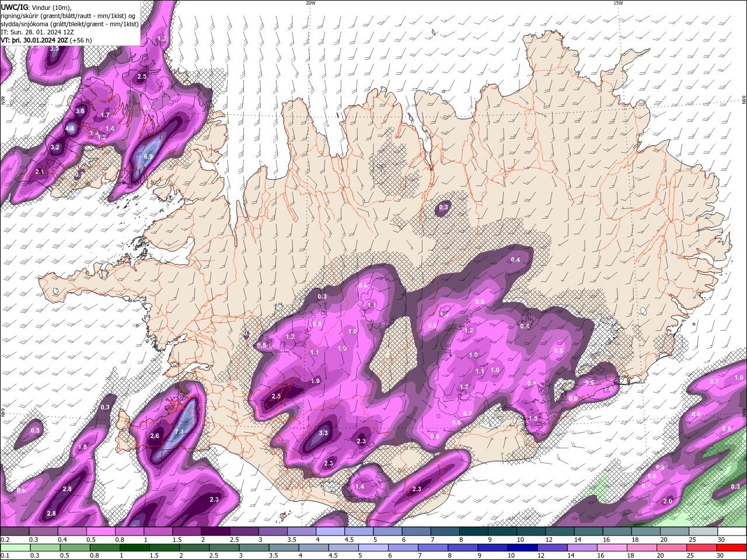This screenshot has height=560, width=747.
Task: Pick the white 30 legend swatch
Action: point(732,531)
